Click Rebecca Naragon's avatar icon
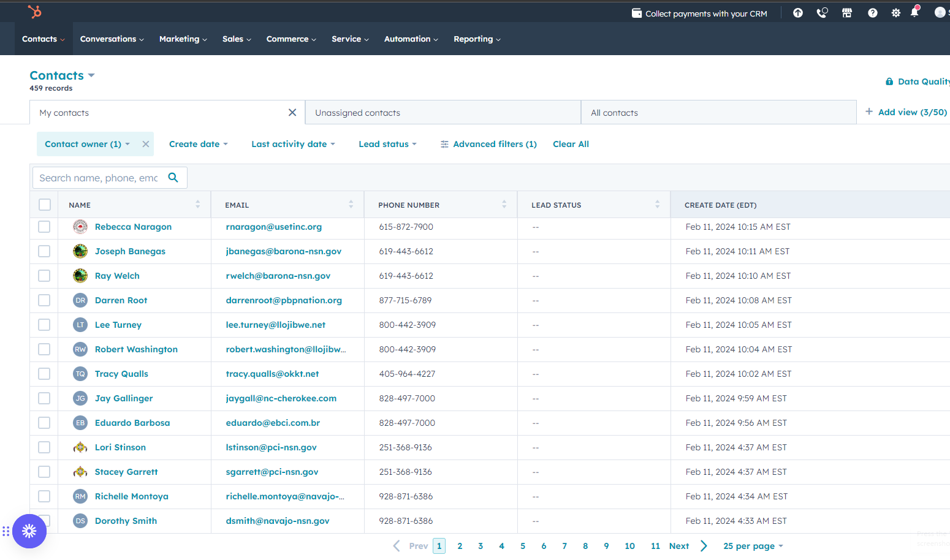The height and width of the screenshot is (560, 950). click(x=80, y=227)
